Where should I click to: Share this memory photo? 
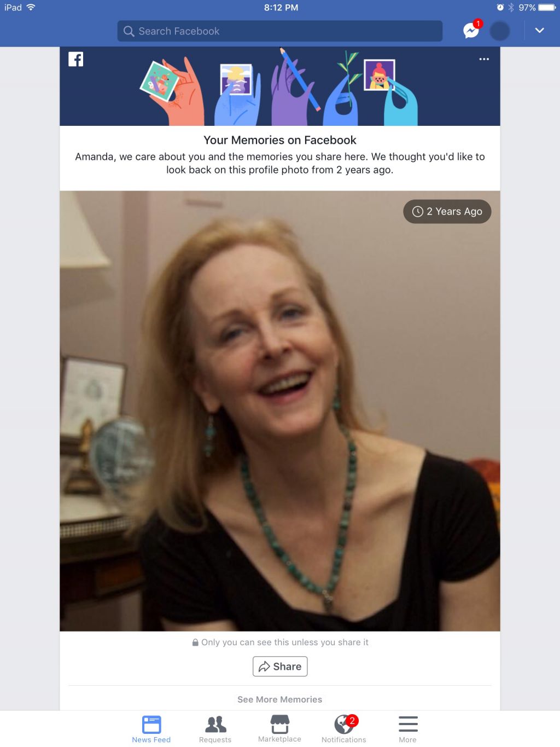[x=280, y=666]
